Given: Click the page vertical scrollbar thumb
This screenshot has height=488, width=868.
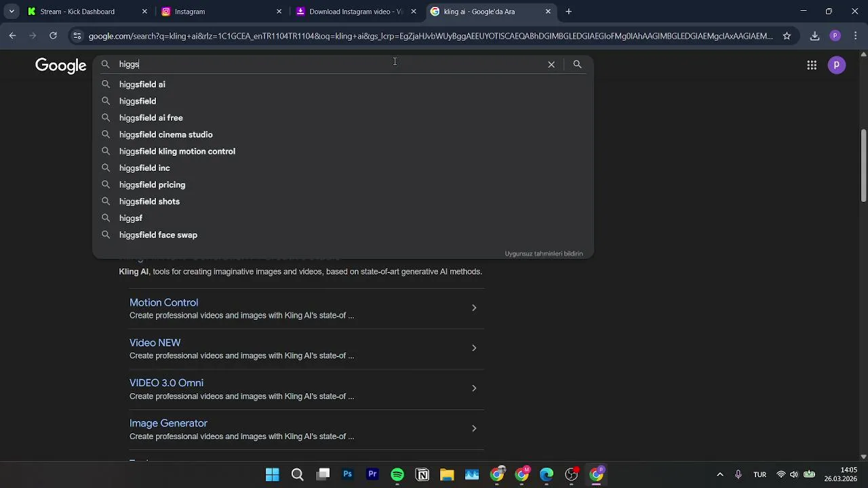Looking at the screenshot, I should click(x=863, y=165).
